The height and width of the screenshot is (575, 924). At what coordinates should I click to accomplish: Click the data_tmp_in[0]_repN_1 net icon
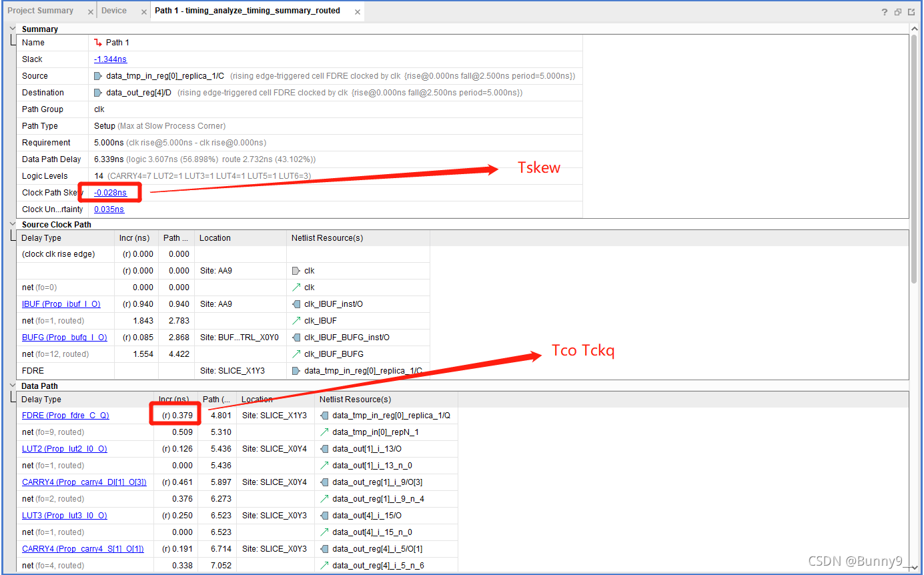click(324, 432)
